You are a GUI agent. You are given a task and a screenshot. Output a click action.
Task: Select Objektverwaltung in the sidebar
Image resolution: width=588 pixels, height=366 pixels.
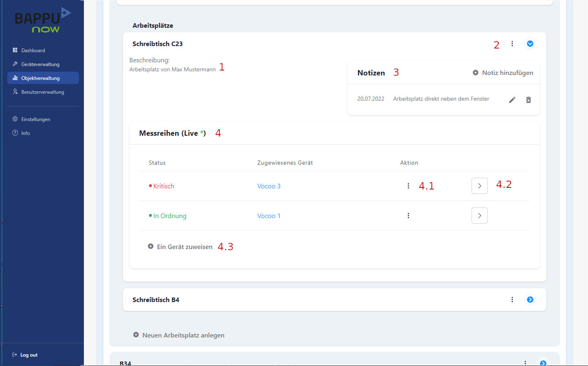(x=43, y=78)
